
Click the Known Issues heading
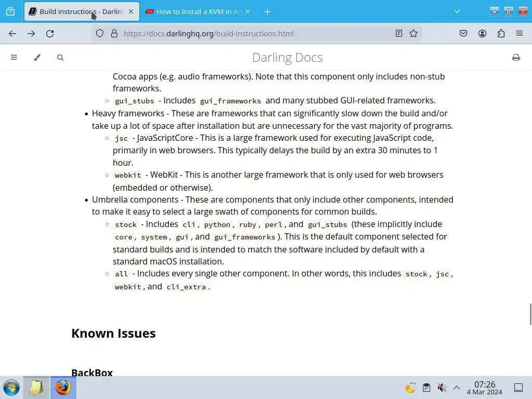(x=113, y=333)
